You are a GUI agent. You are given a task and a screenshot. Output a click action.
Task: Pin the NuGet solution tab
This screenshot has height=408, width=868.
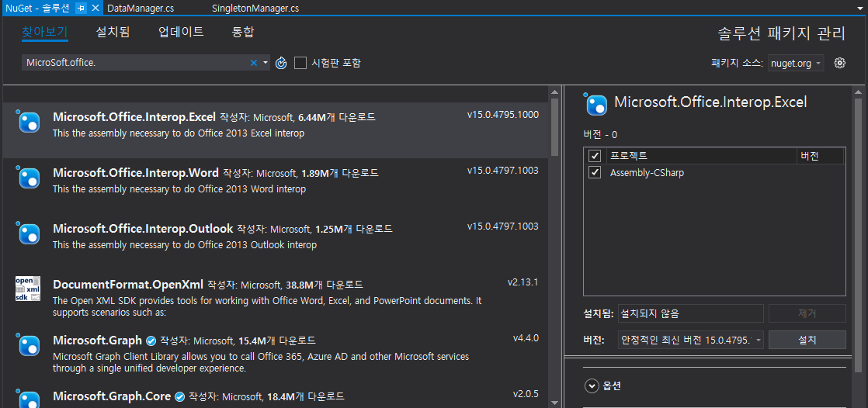pyautogui.click(x=81, y=8)
